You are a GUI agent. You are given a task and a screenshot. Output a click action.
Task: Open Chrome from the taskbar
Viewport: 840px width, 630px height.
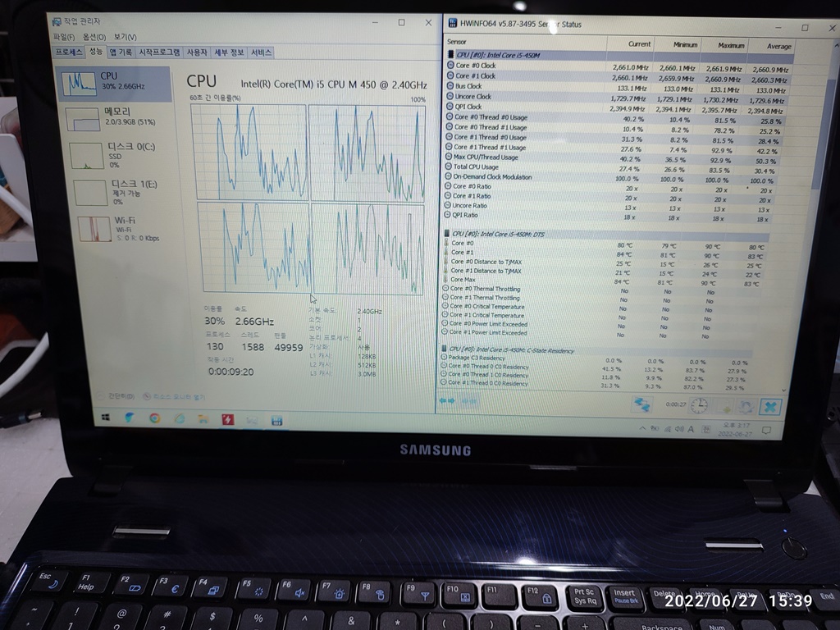point(155,418)
